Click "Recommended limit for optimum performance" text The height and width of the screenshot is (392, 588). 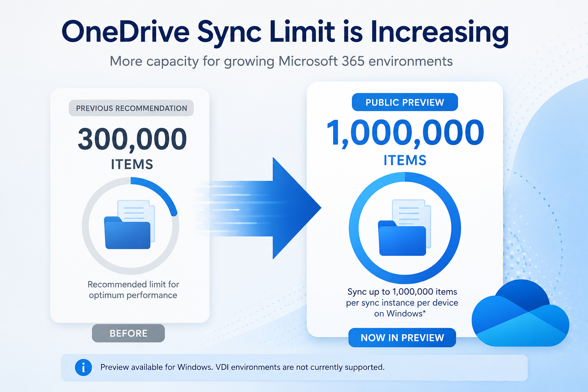click(133, 290)
